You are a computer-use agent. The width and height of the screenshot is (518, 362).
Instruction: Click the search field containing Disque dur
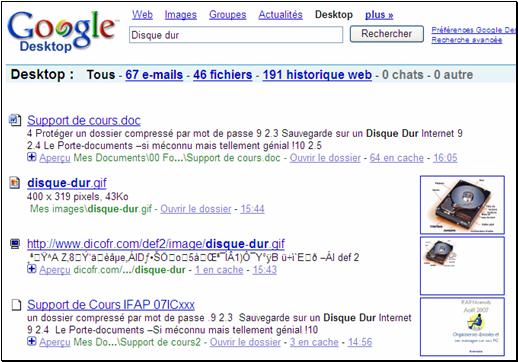click(236, 35)
